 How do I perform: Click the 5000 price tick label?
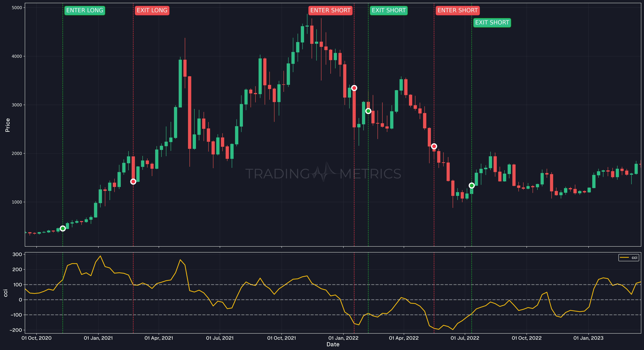click(17, 8)
